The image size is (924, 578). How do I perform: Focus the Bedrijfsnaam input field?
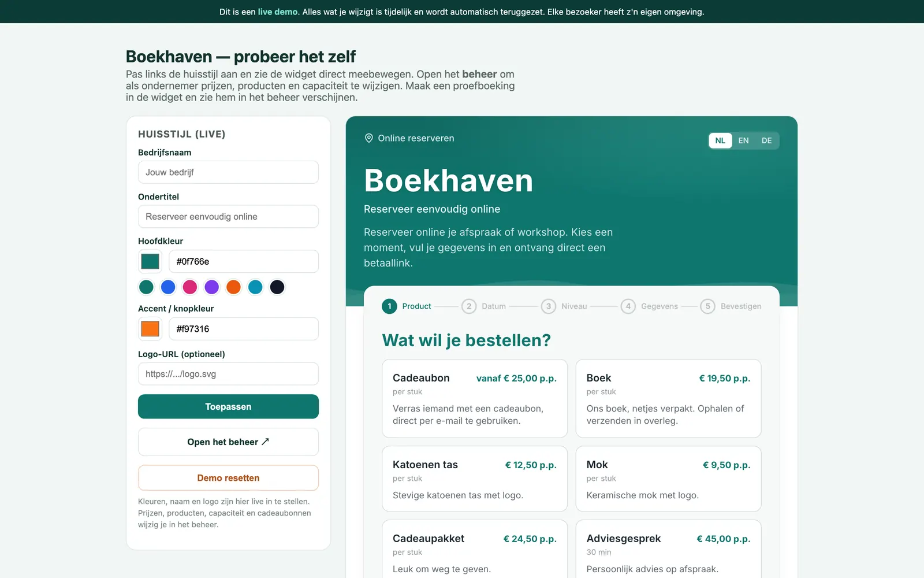(228, 172)
